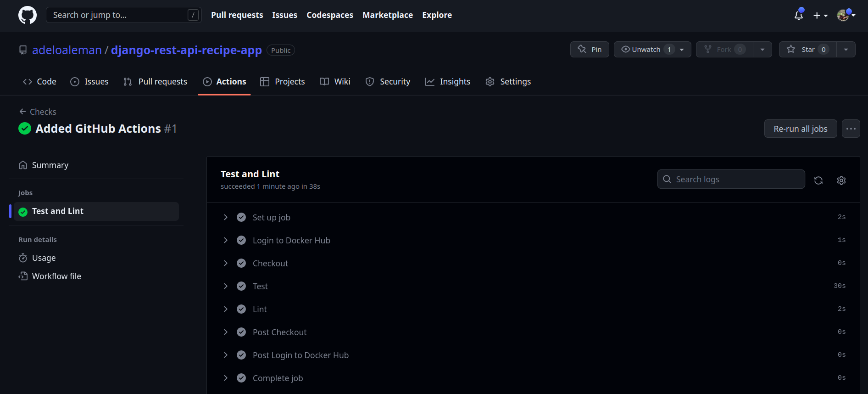Open the Workflow file

56,276
